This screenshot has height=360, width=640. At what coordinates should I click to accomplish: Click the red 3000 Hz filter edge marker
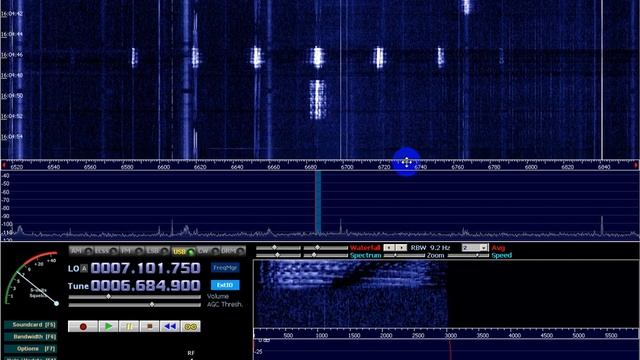450,350
